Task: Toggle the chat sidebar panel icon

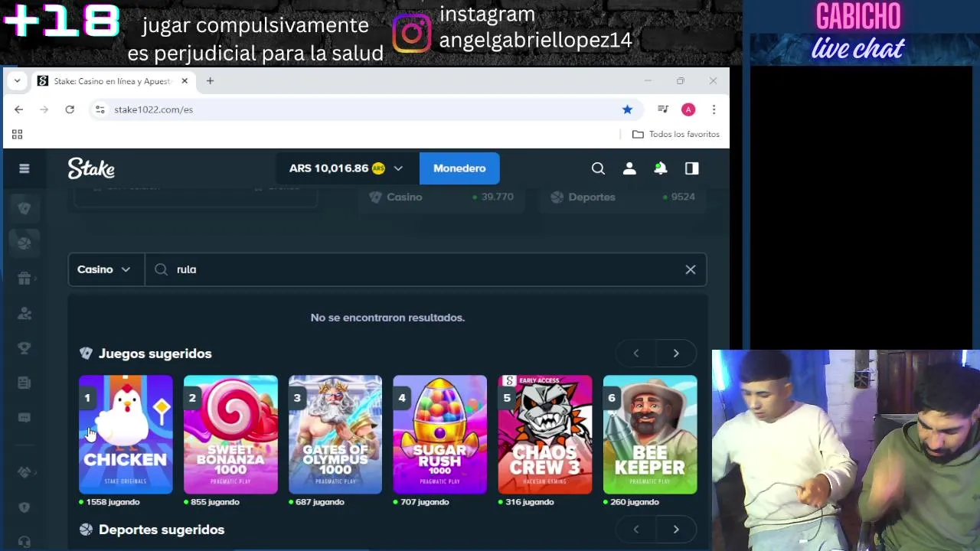Action: click(x=691, y=168)
